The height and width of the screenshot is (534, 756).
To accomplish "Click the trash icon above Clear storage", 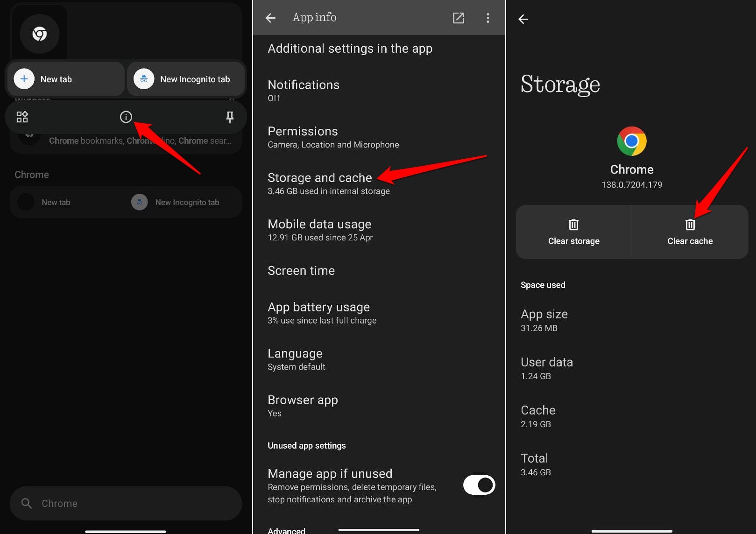I will coord(573,225).
